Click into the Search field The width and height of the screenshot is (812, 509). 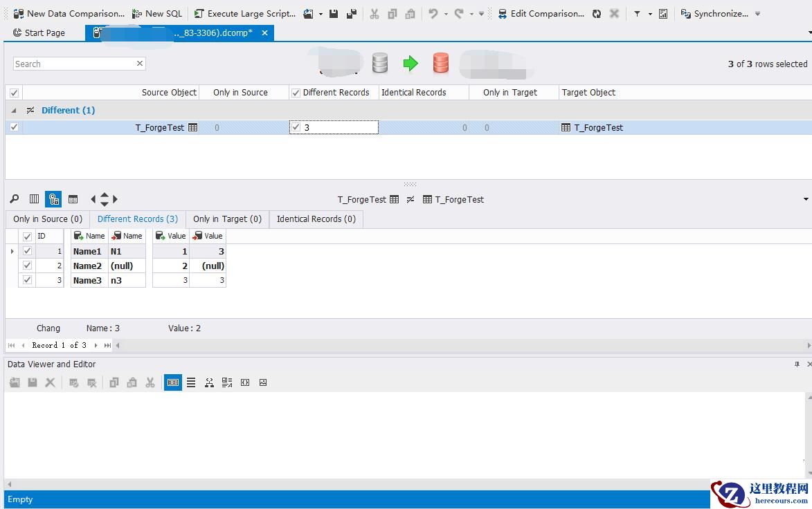pyautogui.click(x=73, y=64)
